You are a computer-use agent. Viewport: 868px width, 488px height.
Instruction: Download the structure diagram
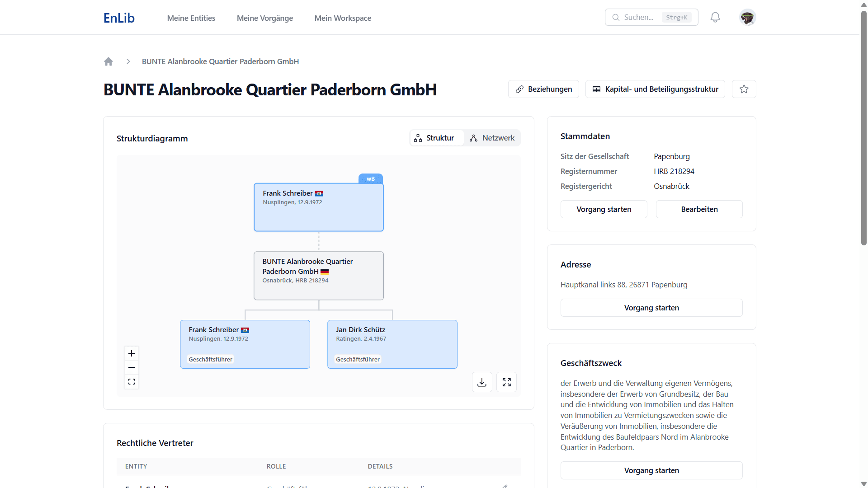(482, 382)
